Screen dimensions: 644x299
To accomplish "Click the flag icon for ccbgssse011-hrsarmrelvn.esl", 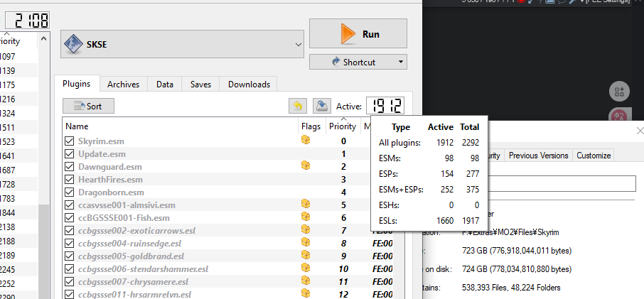I will tap(305, 293).
